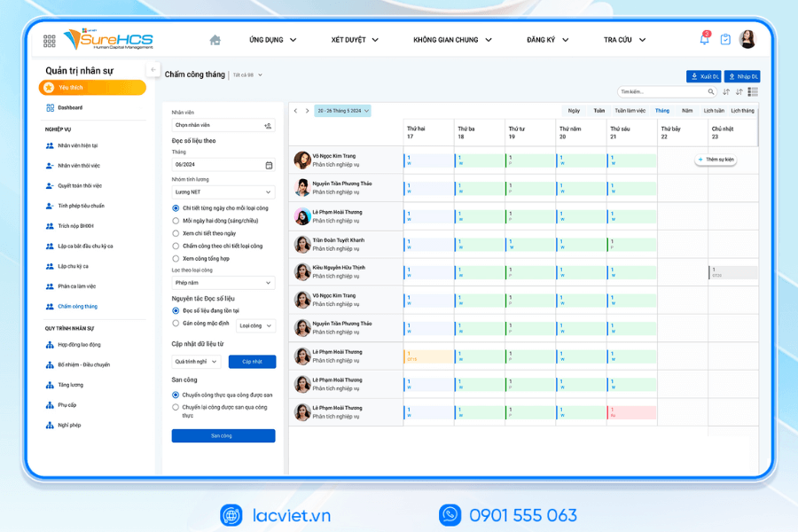The image size is (798, 532).
Task: Open the 'Phép năm' filter dropdown
Action: tap(223, 283)
